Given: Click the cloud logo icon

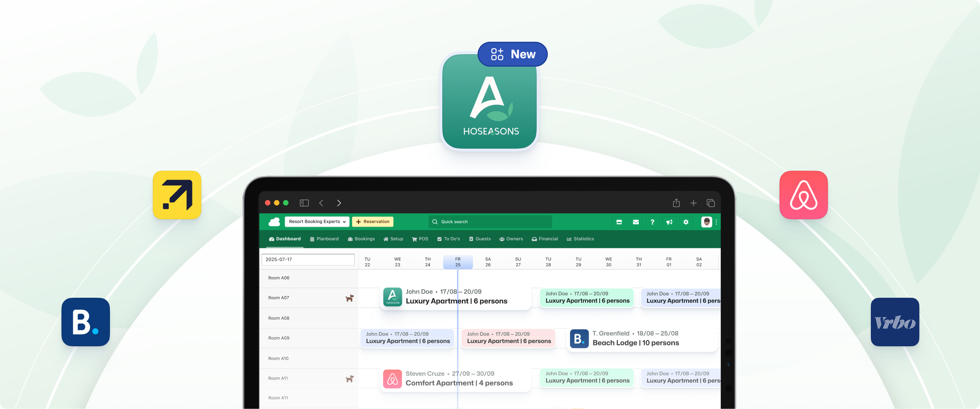Looking at the screenshot, I should tap(274, 222).
